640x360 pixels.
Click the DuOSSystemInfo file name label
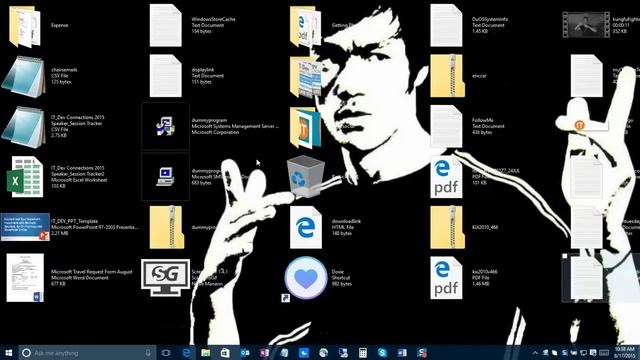pyautogui.click(x=490, y=19)
